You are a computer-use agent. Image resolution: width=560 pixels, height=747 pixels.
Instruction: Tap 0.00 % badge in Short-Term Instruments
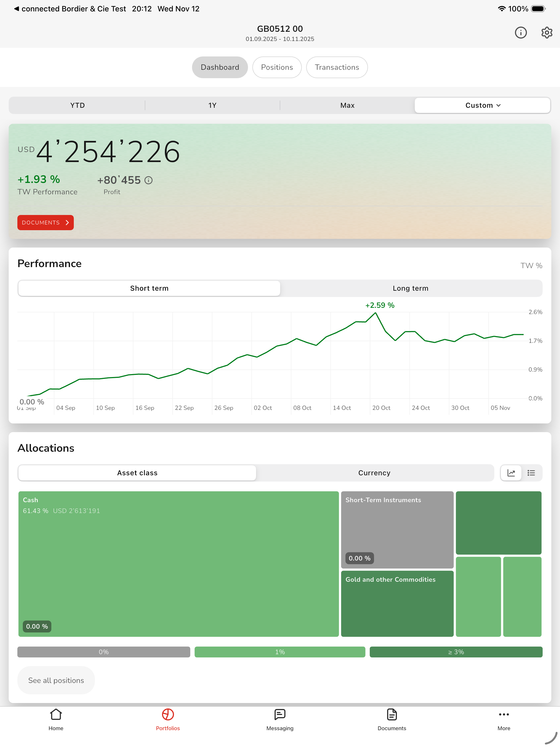pyautogui.click(x=359, y=558)
